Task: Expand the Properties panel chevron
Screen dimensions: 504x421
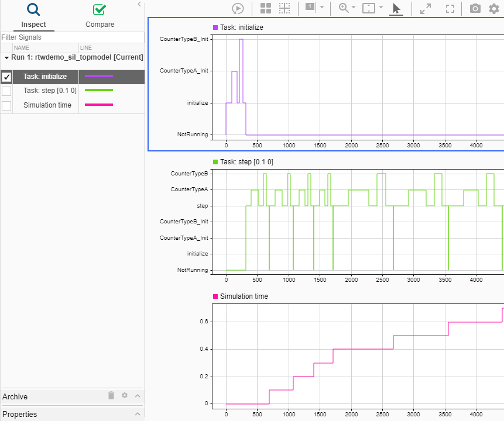Action: (x=138, y=414)
